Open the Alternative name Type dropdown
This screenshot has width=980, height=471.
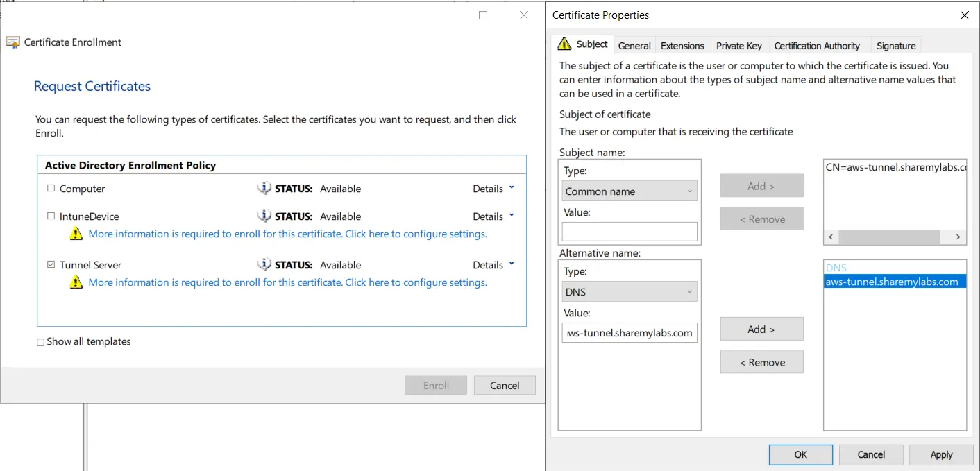click(629, 292)
